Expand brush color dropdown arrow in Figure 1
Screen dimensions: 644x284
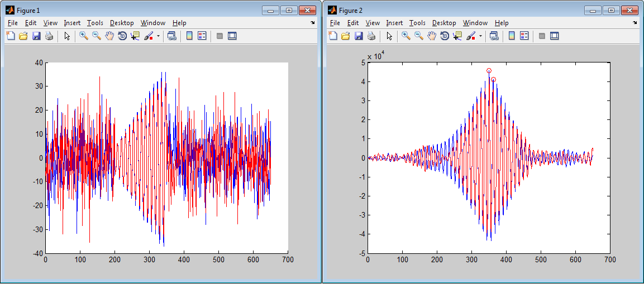point(158,36)
